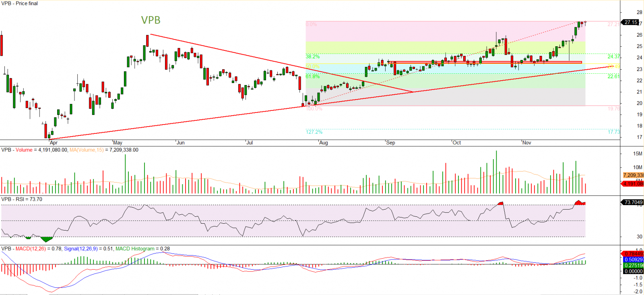The width and height of the screenshot is (644, 295).
Task: Click the -1.5 MACD axis label
Action: tap(638, 285)
